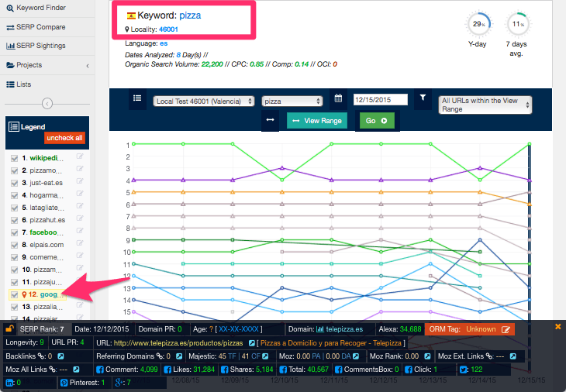Click the edit icon beside pizzahut.es
The width and height of the screenshot is (566, 392).
point(79,220)
